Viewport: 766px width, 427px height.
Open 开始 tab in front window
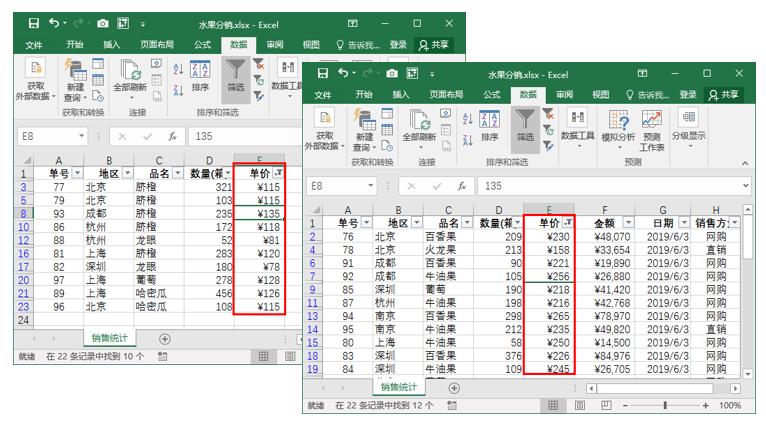pos(364,94)
